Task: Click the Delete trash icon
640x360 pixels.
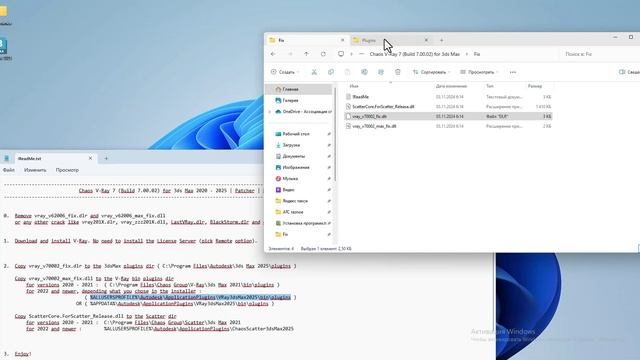Action: click(398, 72)
